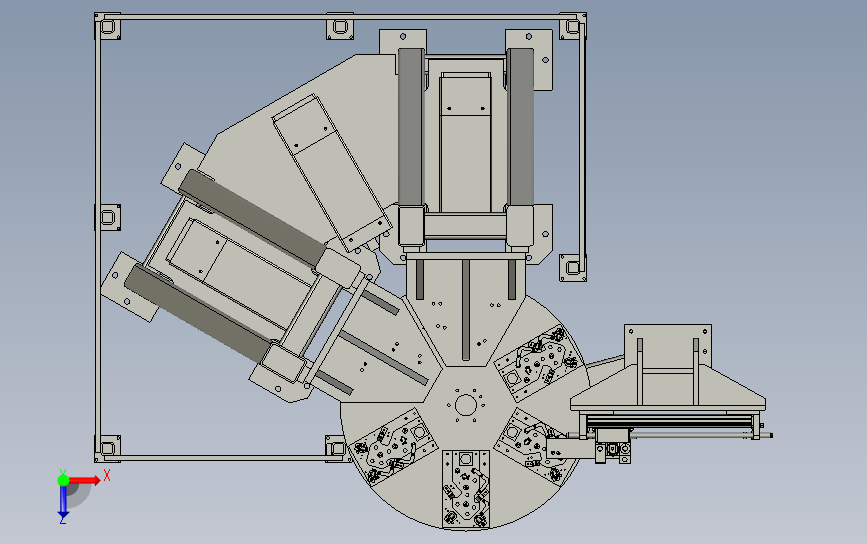Pick the lower dark belt of the angled conveyor
This screenshot has width=867, height=544.
(x=199, y=312)
